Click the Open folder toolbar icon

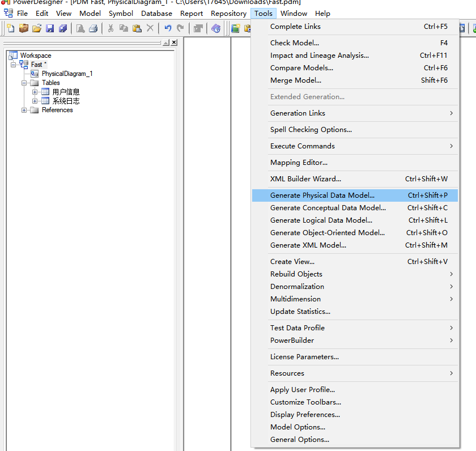pyautogui.click(x=37, y=28)
